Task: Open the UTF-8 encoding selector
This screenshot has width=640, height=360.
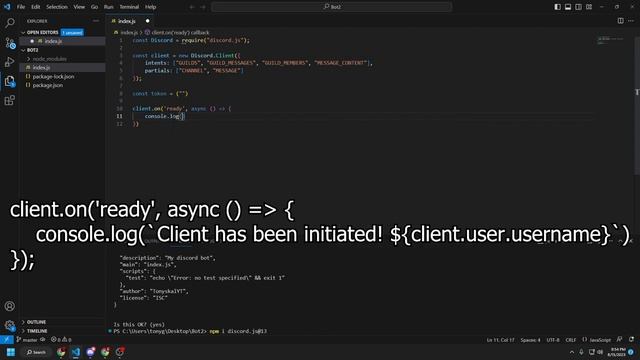Action: click(553, 340)
